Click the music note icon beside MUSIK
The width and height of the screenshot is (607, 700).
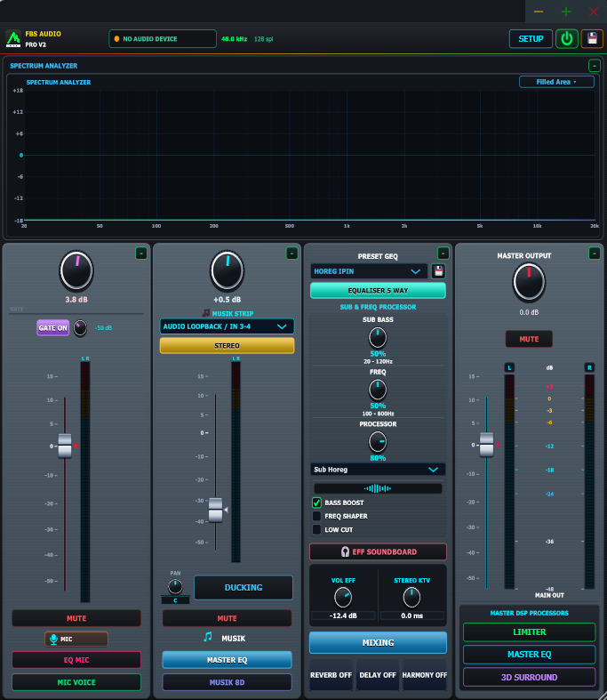tap(207, 637)
